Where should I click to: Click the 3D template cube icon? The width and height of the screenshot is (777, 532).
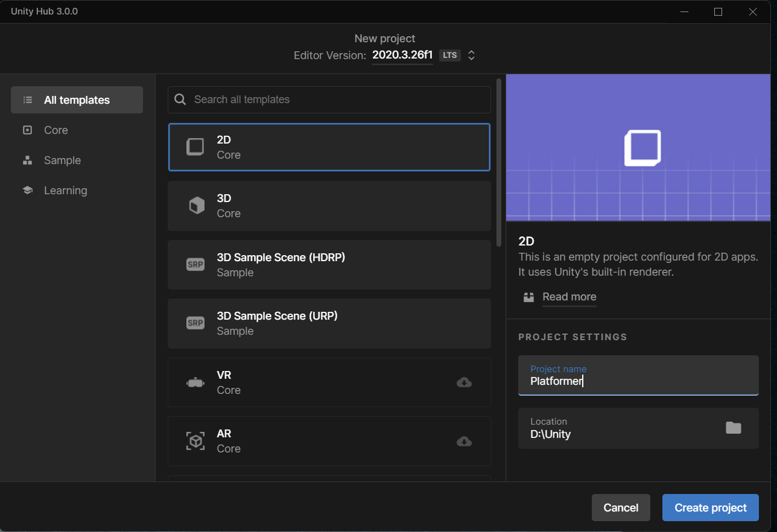[196, 206]
